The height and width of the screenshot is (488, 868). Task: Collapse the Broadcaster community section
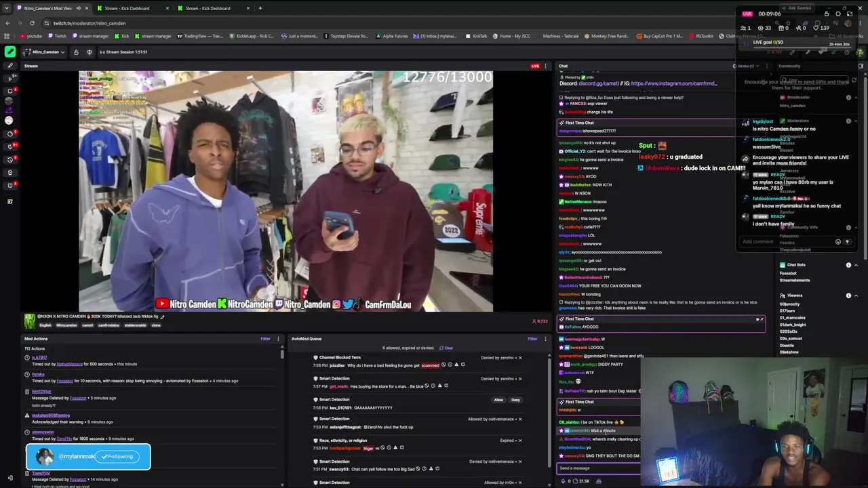[856, 98]
